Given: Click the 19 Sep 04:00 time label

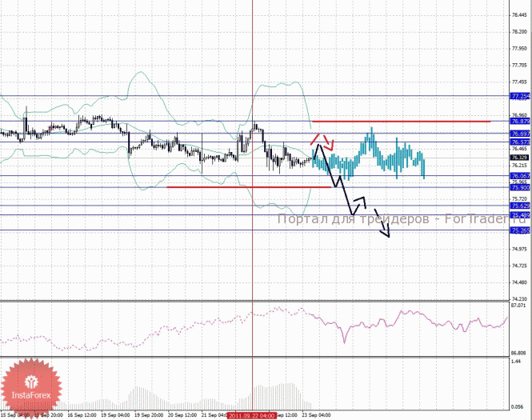Looking at the screenshot, I should [115, 415].
